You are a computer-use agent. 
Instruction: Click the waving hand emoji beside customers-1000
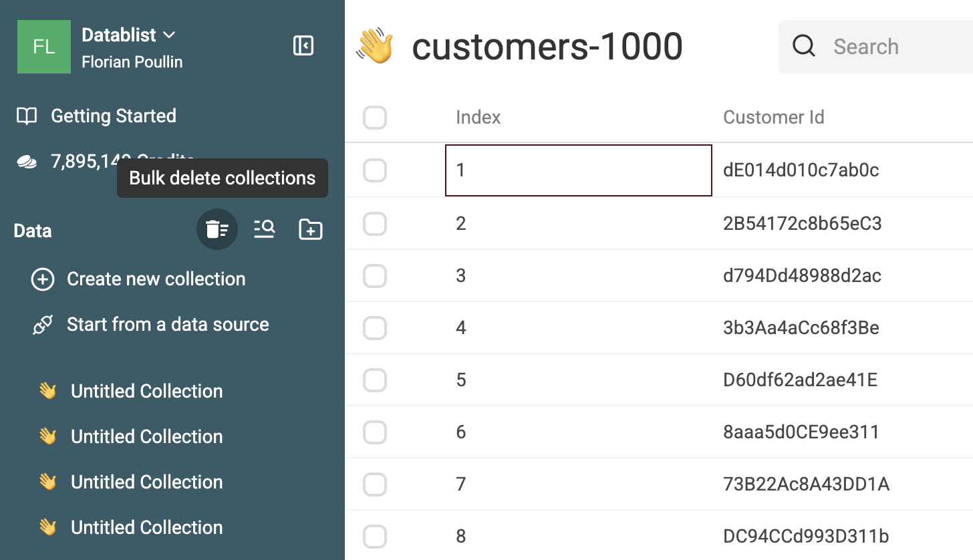(x=374, y=46)
